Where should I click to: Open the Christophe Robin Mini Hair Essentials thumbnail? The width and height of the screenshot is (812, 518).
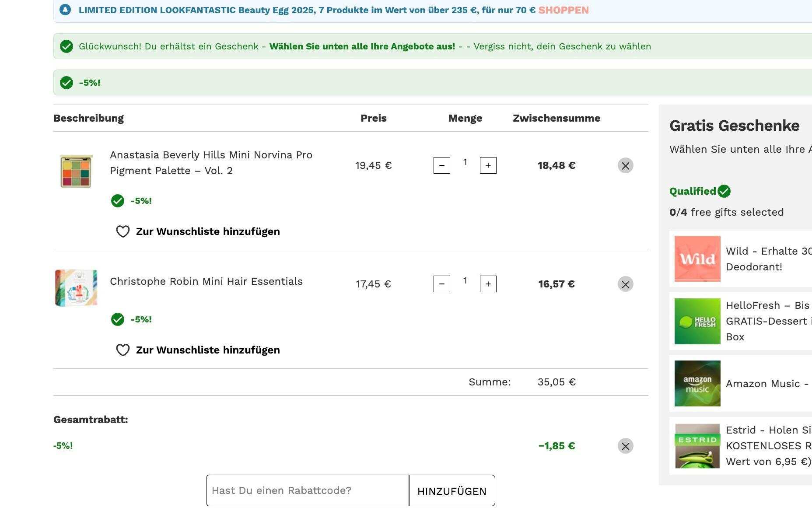pos(76,287)
